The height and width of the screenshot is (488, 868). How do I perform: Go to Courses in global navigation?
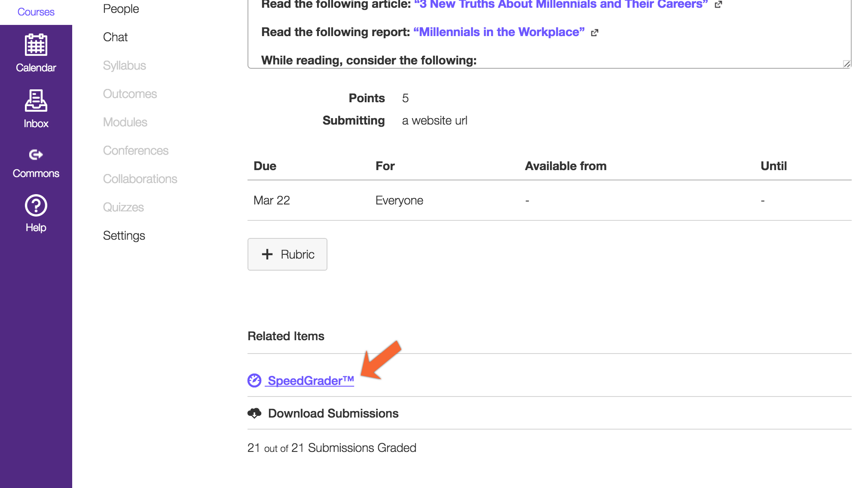36,12
